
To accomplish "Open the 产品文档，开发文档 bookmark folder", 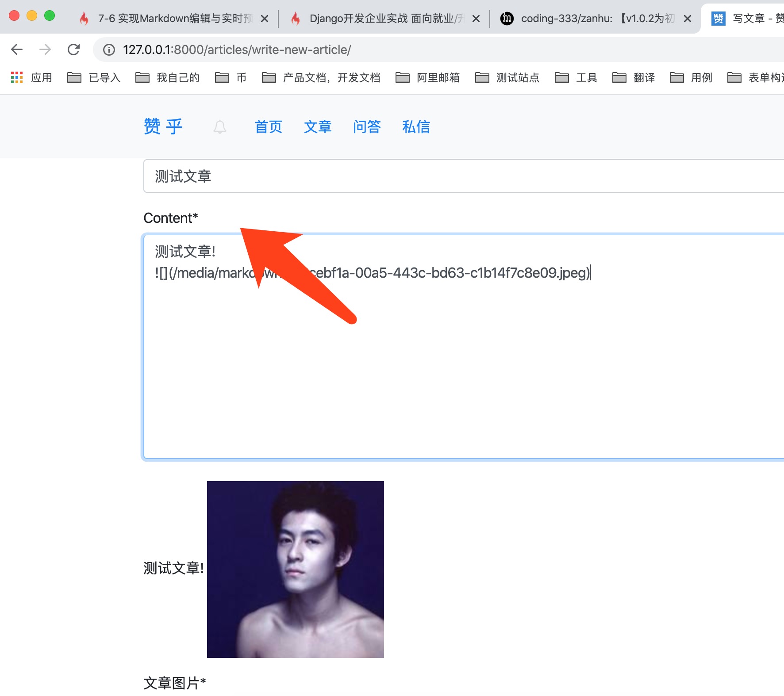I will click(321, 78).
